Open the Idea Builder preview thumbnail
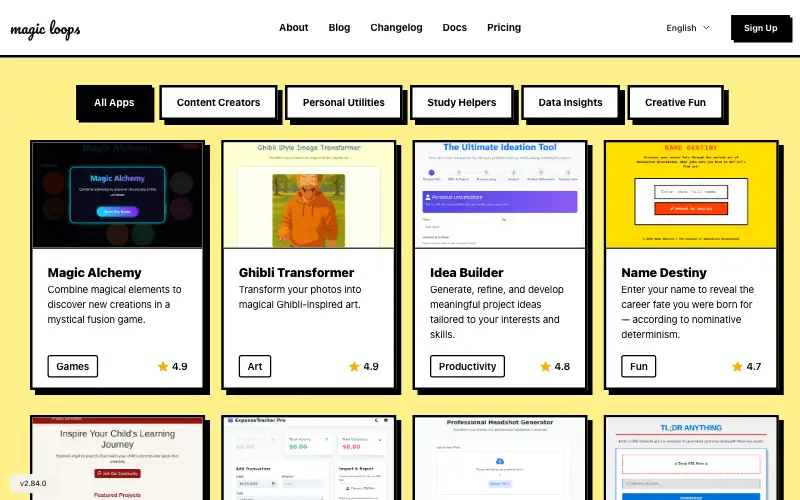This screenshot has height=500, width=800. (500, 195)
